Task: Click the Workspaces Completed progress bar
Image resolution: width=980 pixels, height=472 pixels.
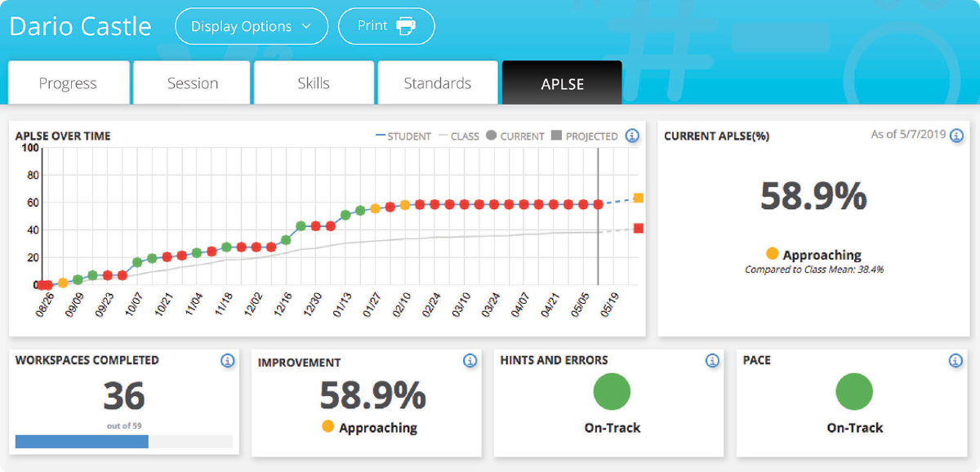Action: [124, 442]
